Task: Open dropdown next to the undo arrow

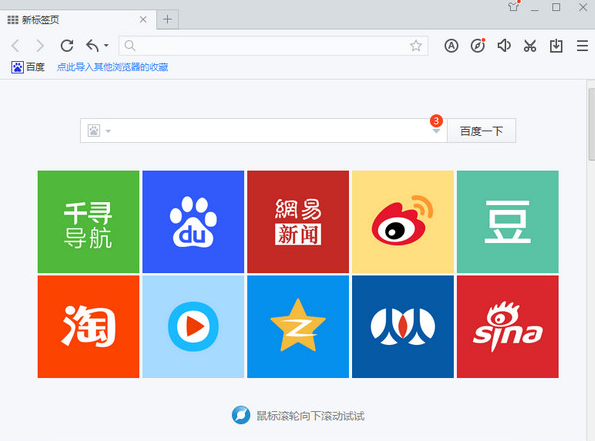Action: (106, 46)
